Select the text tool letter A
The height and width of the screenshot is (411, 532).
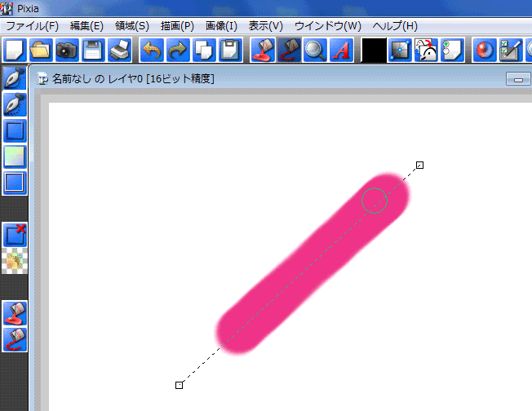click(341, 51)
